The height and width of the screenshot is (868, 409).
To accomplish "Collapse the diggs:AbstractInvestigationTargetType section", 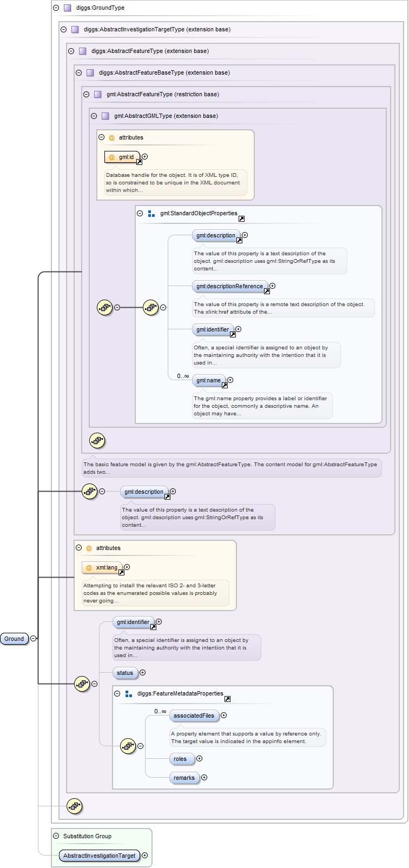I will coord(63,30).
